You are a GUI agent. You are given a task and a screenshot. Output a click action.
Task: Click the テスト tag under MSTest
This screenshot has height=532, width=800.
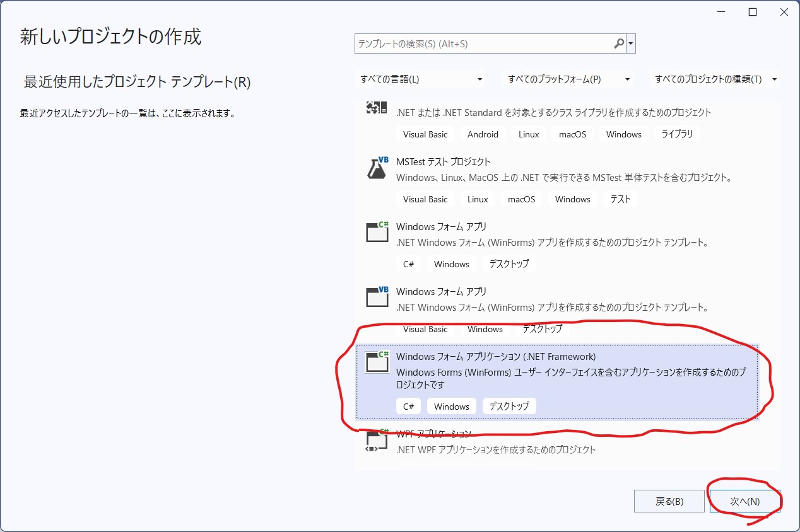tap(620, 199)
